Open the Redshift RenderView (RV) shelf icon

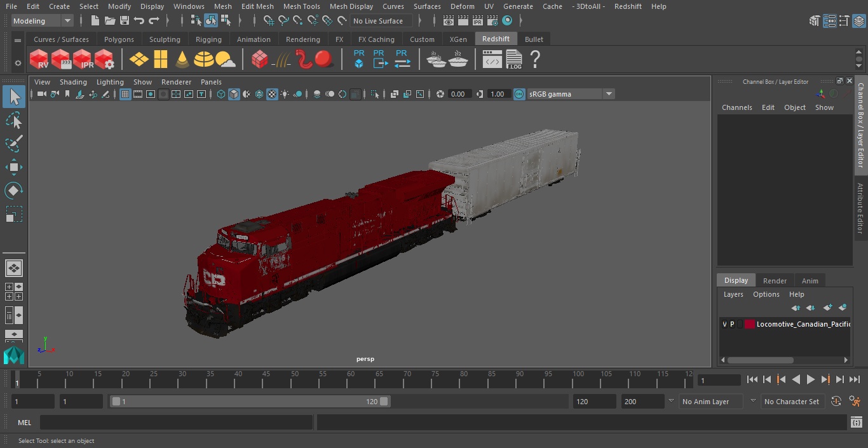tap(39, 60)
